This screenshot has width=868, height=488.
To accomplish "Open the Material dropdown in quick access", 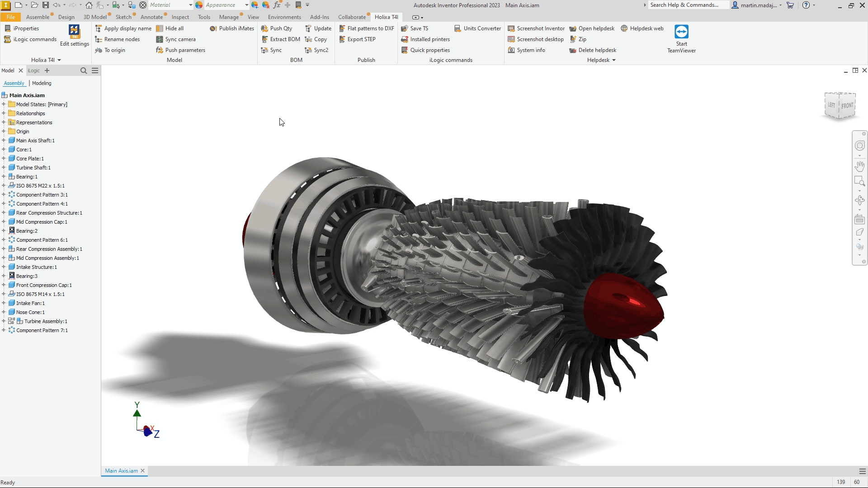I will pos(190,5).
